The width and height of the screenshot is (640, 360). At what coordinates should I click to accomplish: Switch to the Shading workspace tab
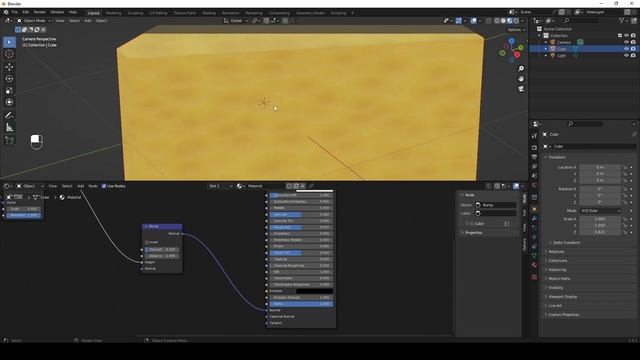click(x=209, y=13)
